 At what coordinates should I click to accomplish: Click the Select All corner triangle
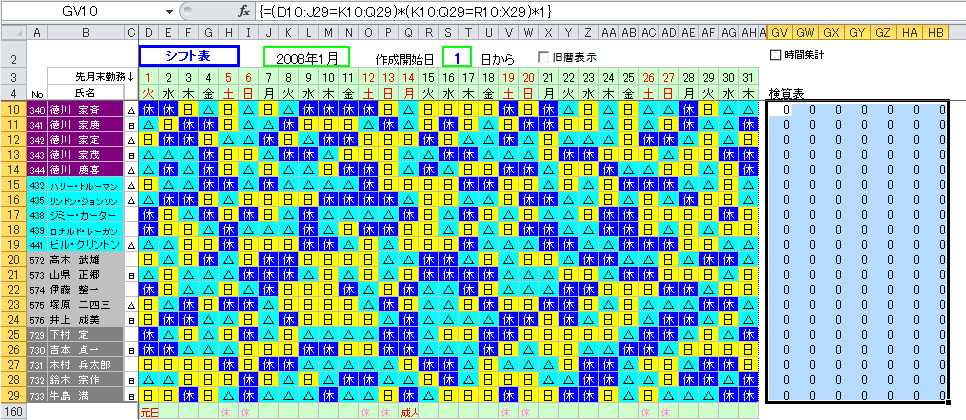13,33
